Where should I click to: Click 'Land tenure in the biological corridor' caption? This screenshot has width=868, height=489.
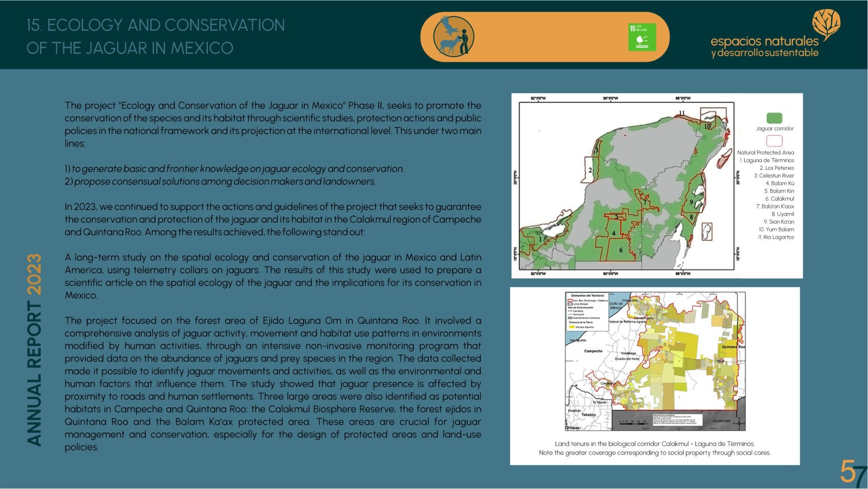coord(655,444)
